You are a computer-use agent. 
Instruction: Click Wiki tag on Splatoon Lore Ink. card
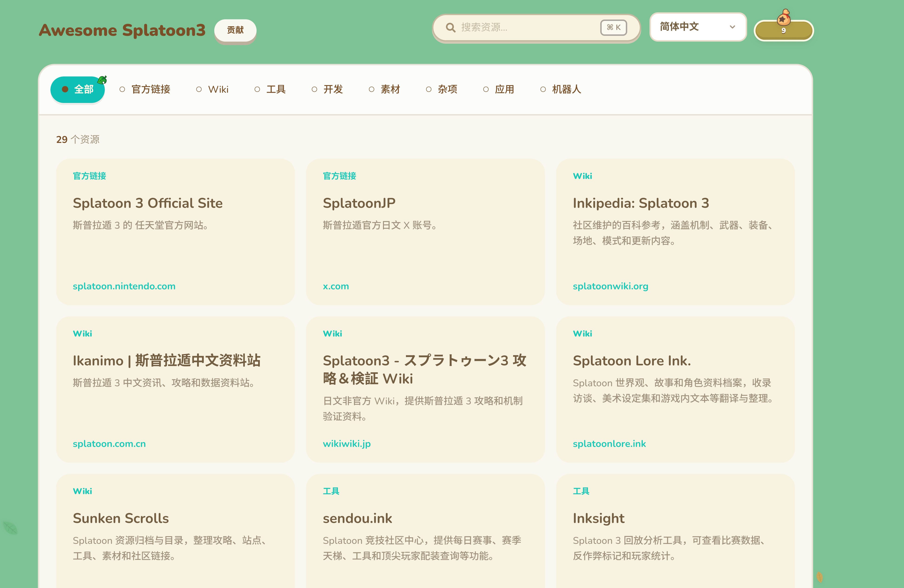[x=582, y=334]
